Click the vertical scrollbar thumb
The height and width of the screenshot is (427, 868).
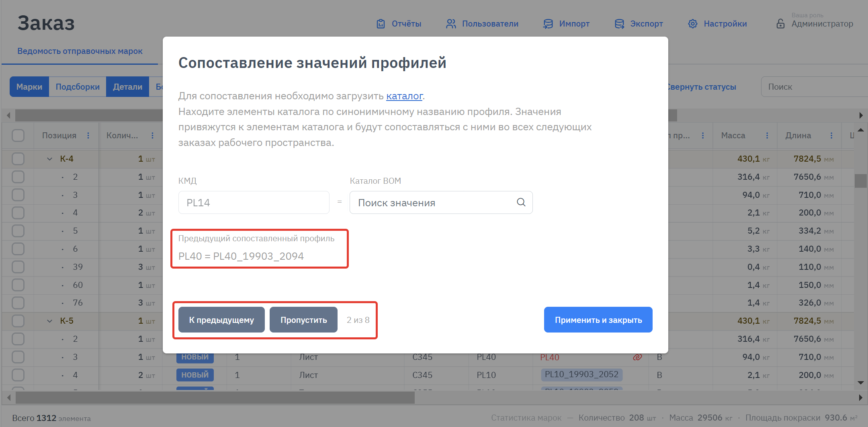coord(860,181)
